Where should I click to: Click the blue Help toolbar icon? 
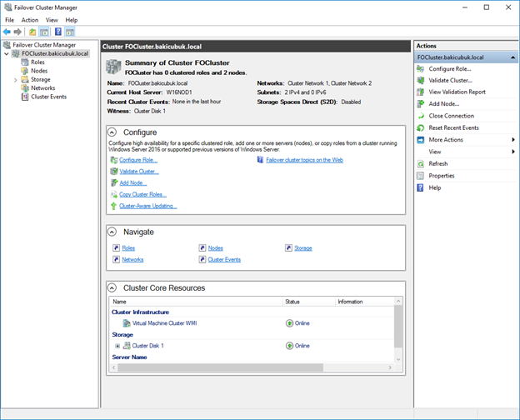coord(58,32)
